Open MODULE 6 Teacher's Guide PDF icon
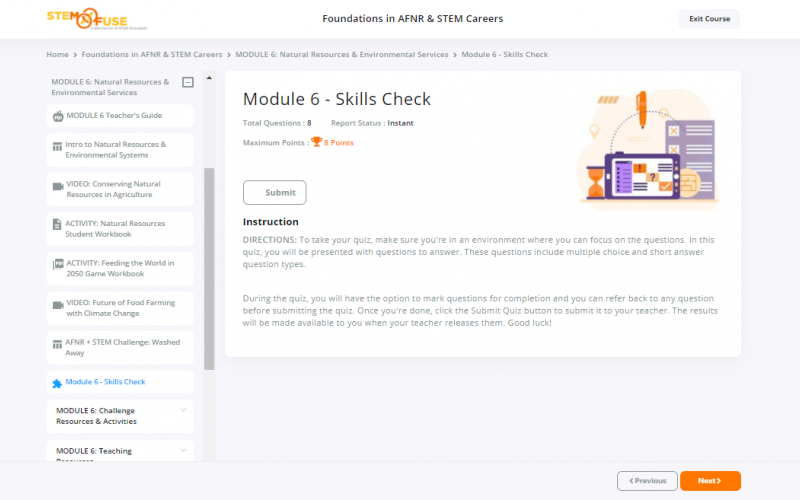This screenshot has height=500, width=800. 57,116
